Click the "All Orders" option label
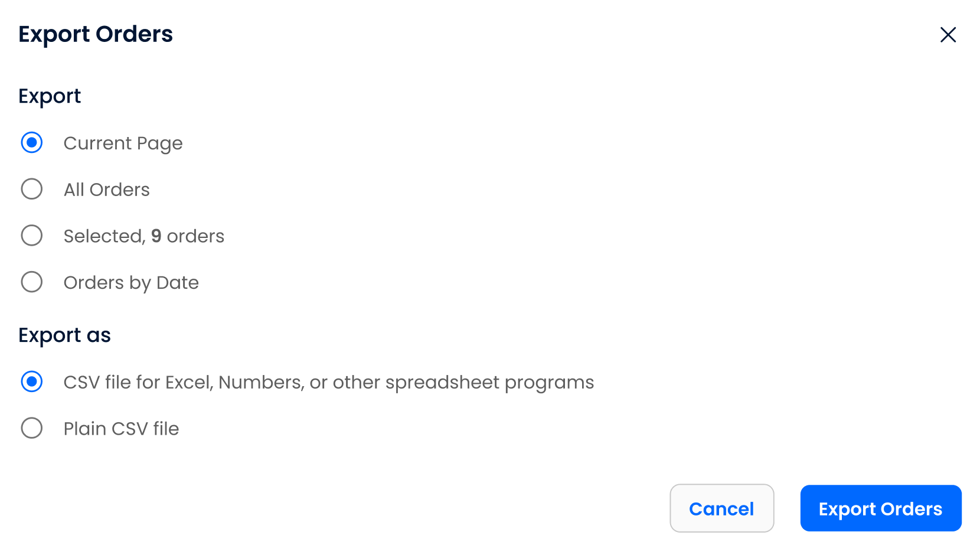The image size is (980, 548). pyautogui.click(x=106, y=190)
